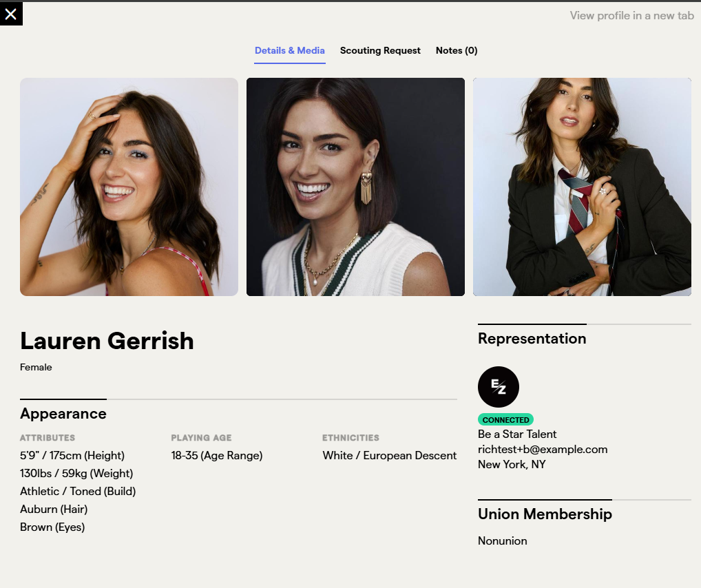Select the Brown (Eyes) attribute
Viewport: 701px width, 588px height.
[52, 527]
